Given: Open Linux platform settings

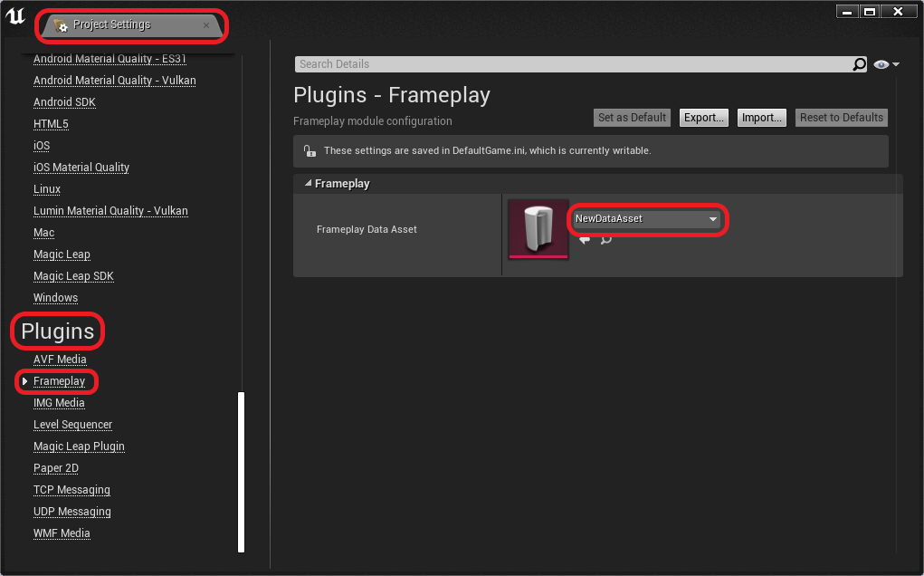Looking at the screenshot, I should [46, 189].
